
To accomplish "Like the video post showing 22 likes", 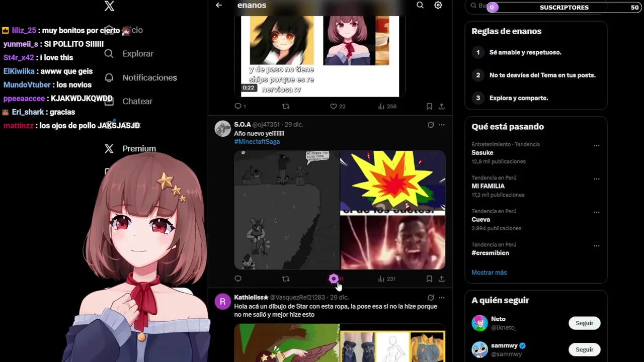I will pyautogui.click(x=333, y=107).
